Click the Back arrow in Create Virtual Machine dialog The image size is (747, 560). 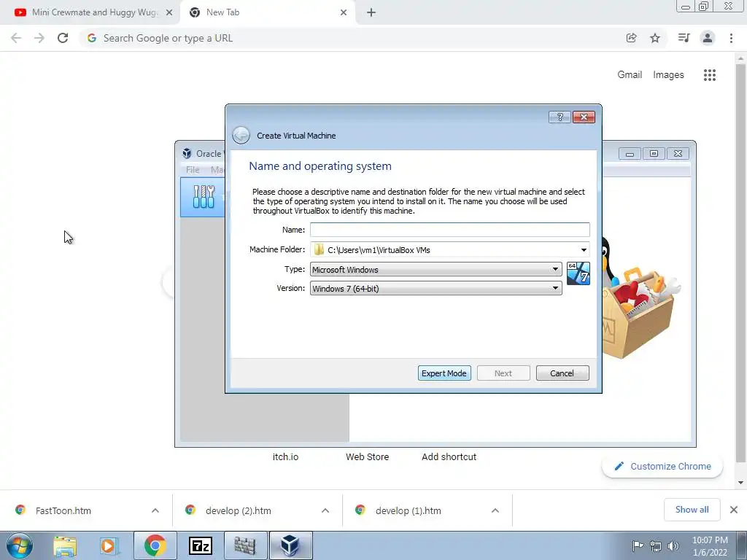(241, 135)
